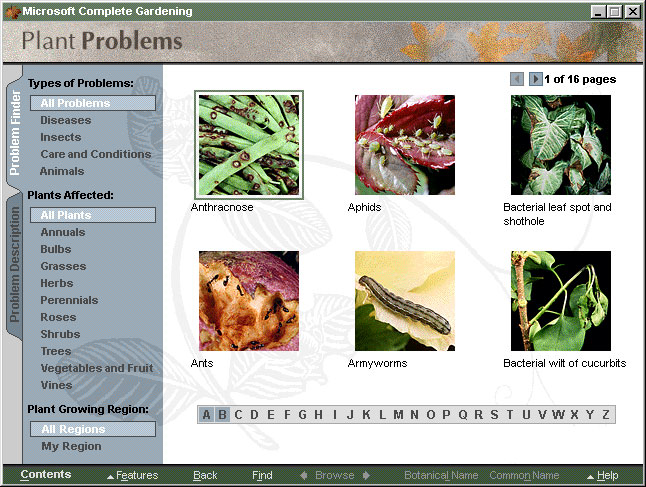Filter plants by Herbs

point(56,283)
